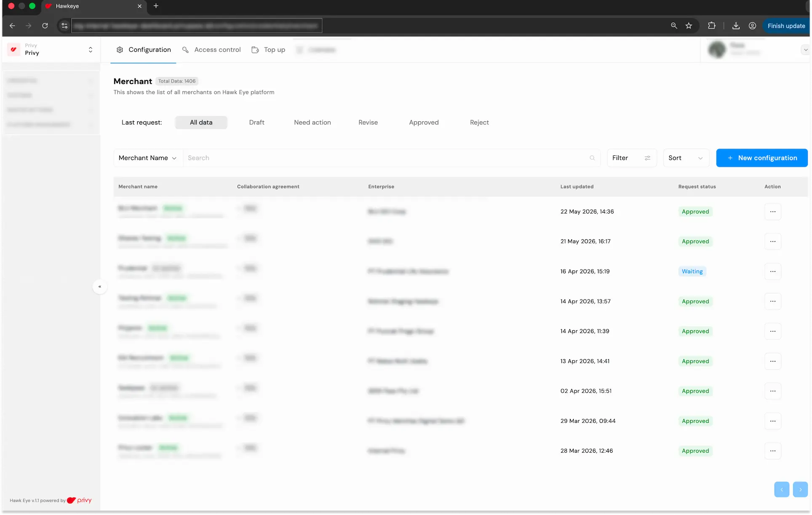812x515 pixels.
Task: Click the Waiting status badge
Action: (692, 272)
